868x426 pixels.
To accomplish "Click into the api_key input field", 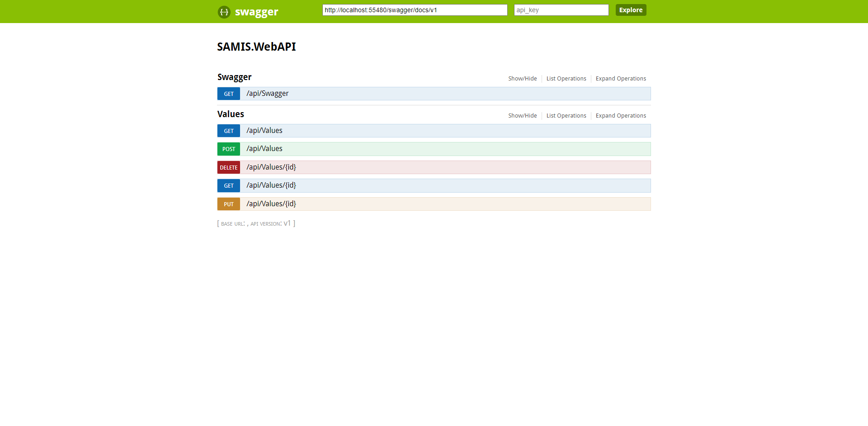I will 561,10.
